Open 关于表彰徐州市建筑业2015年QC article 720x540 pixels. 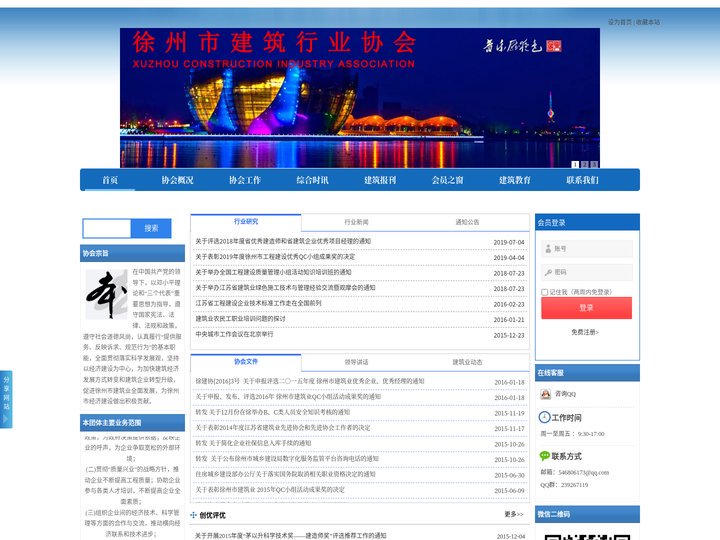point(270,490)
